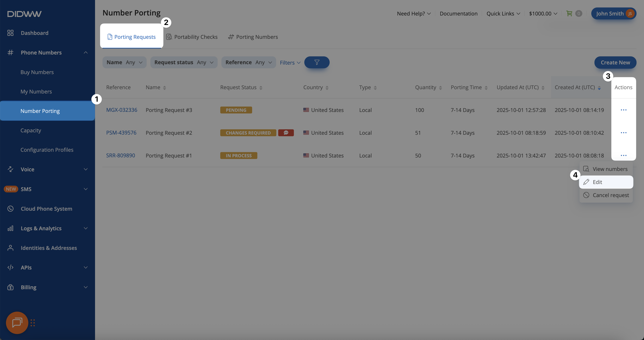Open three-dots menu for PSM-439576 row
The height and width of the screenshot is (340, 644).
(624, 133)
